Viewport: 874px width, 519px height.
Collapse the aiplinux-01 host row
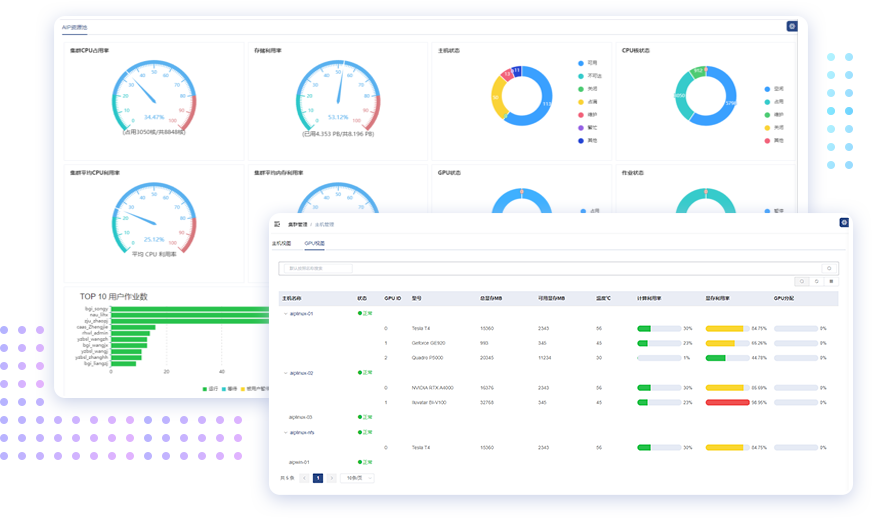click(x=285, y=313)
